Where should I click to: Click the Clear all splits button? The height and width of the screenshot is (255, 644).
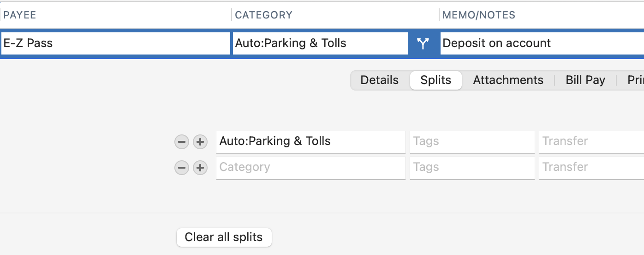coord(224,237)
